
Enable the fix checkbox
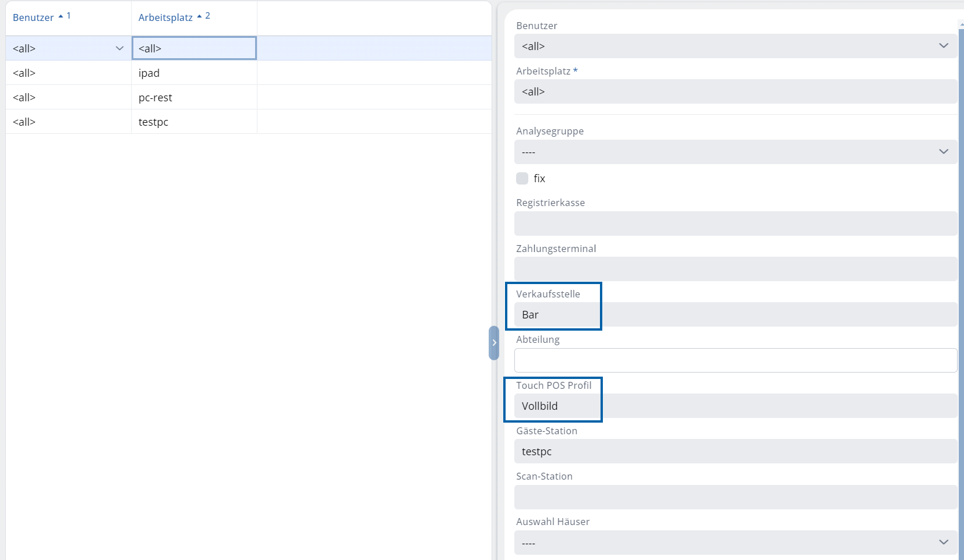pyautogui.click(x=522, y=179)
